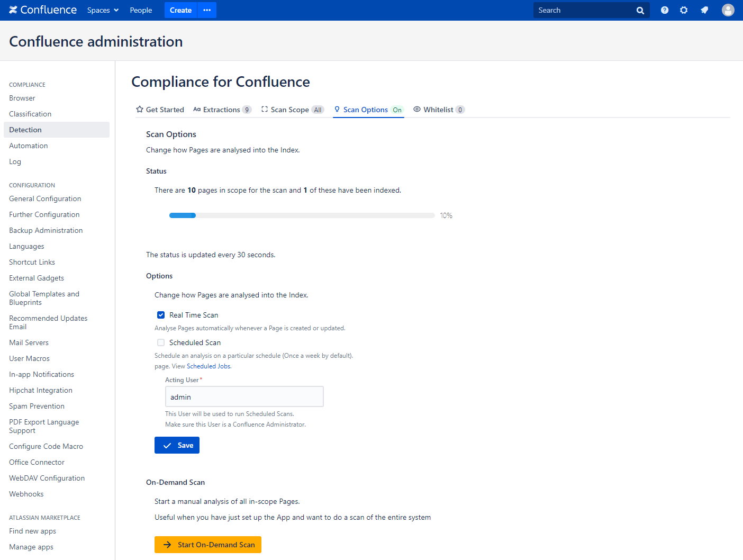The width and height of the screenshot is (743, 560).
Task: Start the On-Demand Scan
Action: (208, 545)
